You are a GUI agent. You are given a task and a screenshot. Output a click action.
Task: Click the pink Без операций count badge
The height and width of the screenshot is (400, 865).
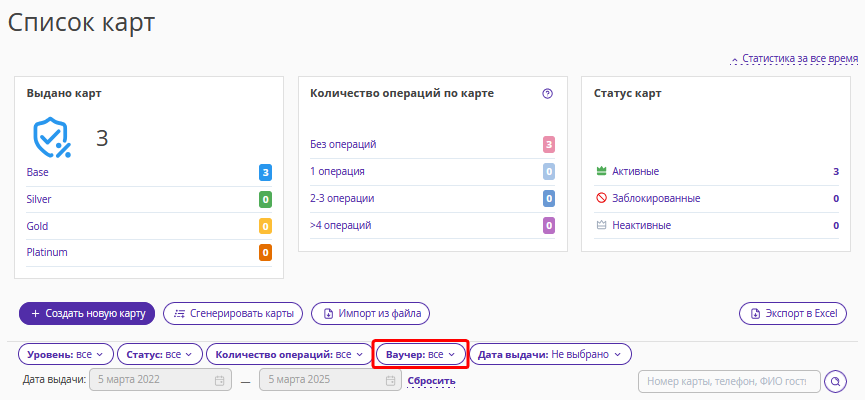pos(548,145)
